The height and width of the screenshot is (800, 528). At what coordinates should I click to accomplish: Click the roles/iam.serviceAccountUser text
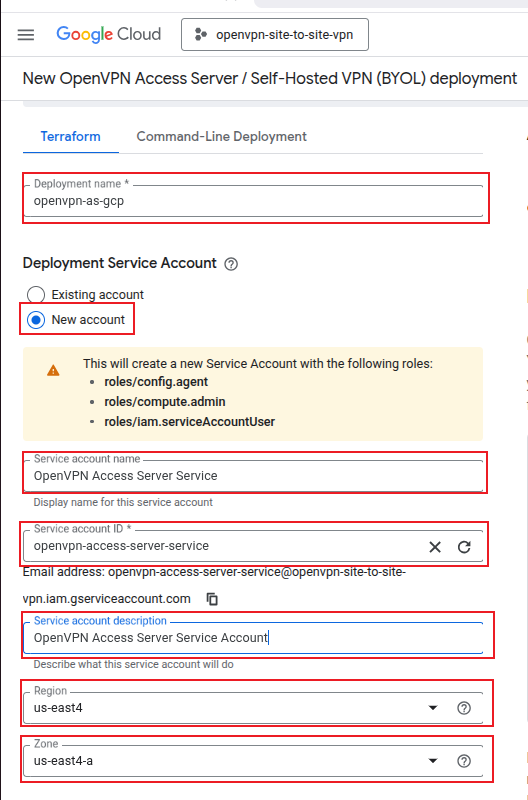[190, 421]
